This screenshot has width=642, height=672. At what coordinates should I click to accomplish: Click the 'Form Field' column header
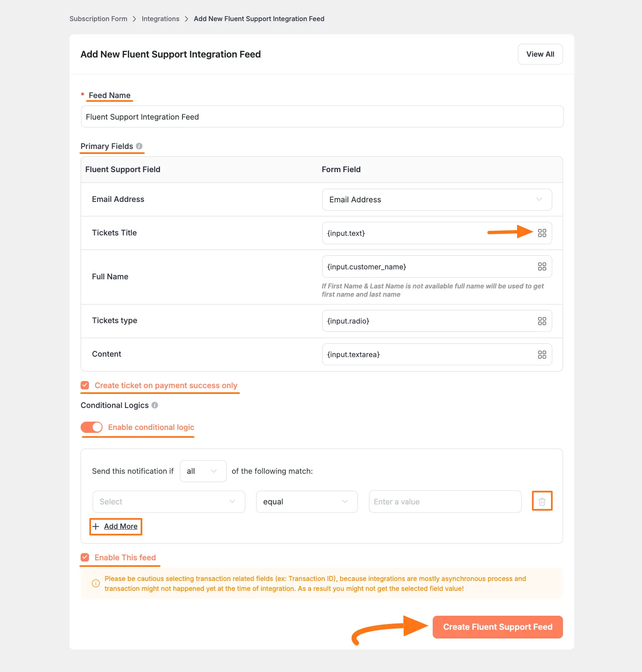point(341,169)
